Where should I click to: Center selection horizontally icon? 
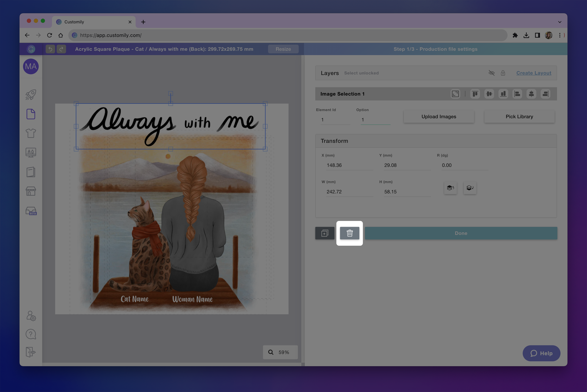[x=531, y=94]
